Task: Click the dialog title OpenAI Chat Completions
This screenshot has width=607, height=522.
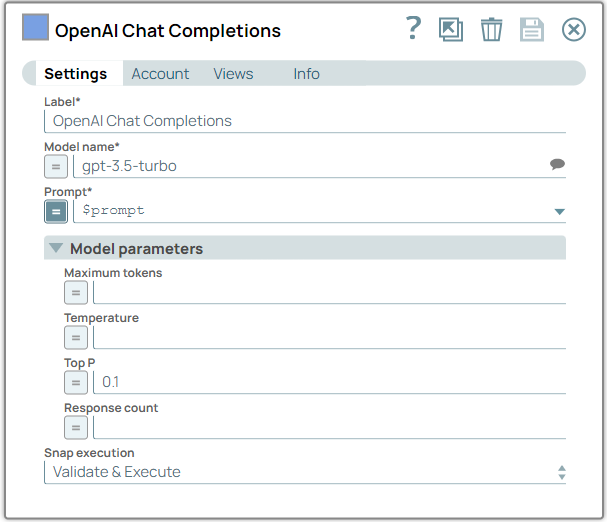Action: (168, 31)
